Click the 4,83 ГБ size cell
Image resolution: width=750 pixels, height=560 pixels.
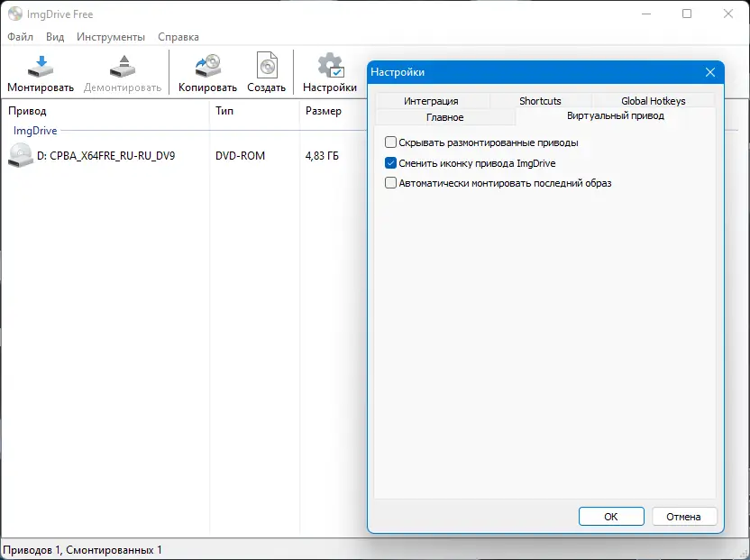coord(322,155)
